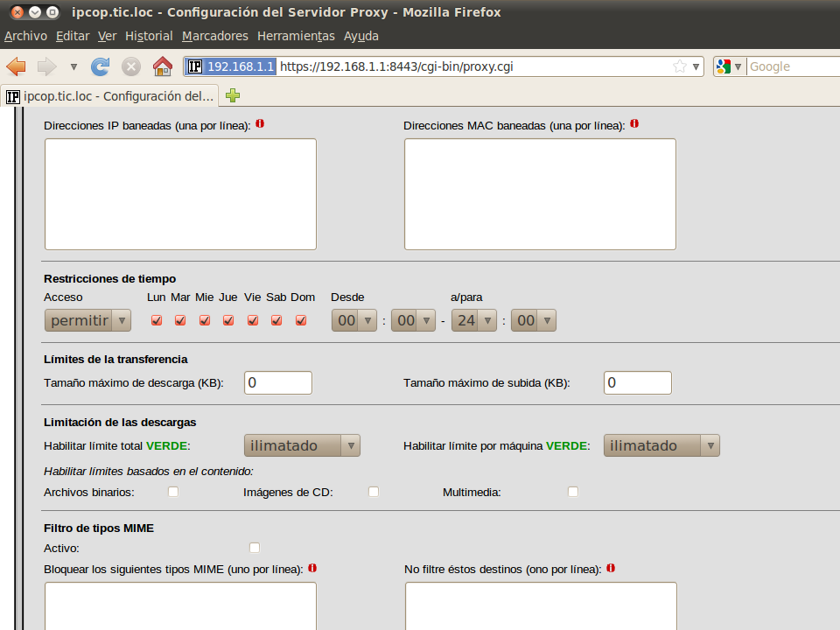Bookmark this page with the star icon
The width and height of the screenshot is (840, 630).
click(x=680, y=66)
